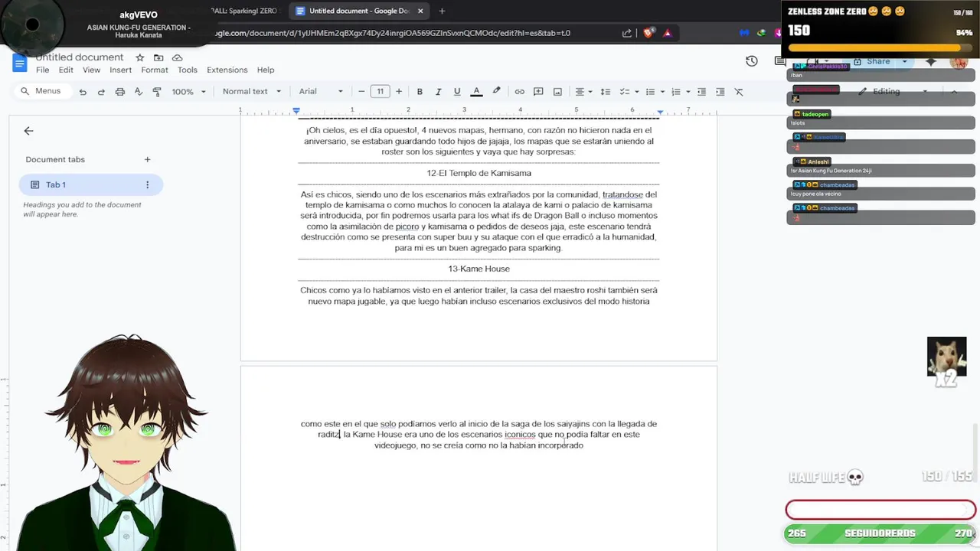980x551 pixels.
Task: Select Tab 1 in document tabs
Action: (91, 184)
